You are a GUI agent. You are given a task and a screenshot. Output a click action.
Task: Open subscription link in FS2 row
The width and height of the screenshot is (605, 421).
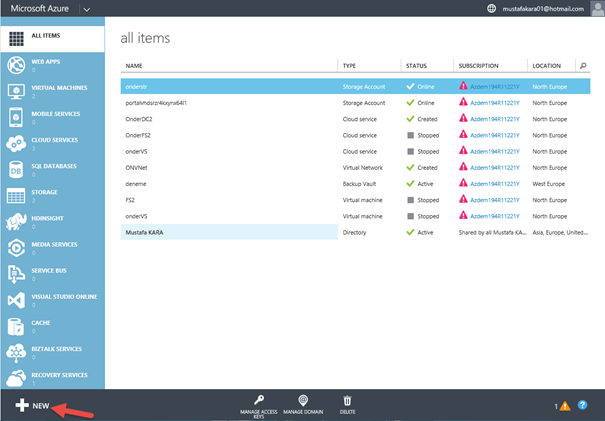click(x=495, y=200)
